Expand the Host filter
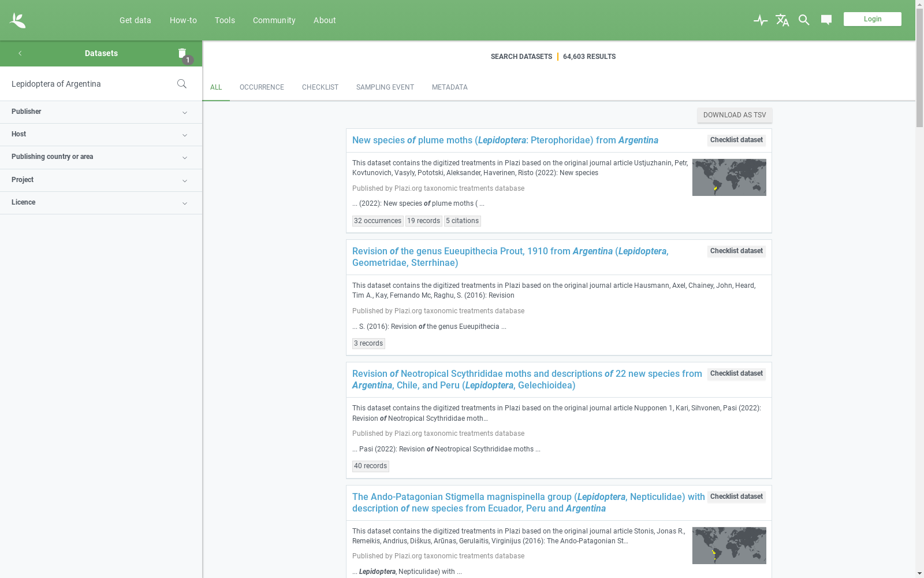The width and height of the screenshot is (924, 578). [x=101, y=135]
